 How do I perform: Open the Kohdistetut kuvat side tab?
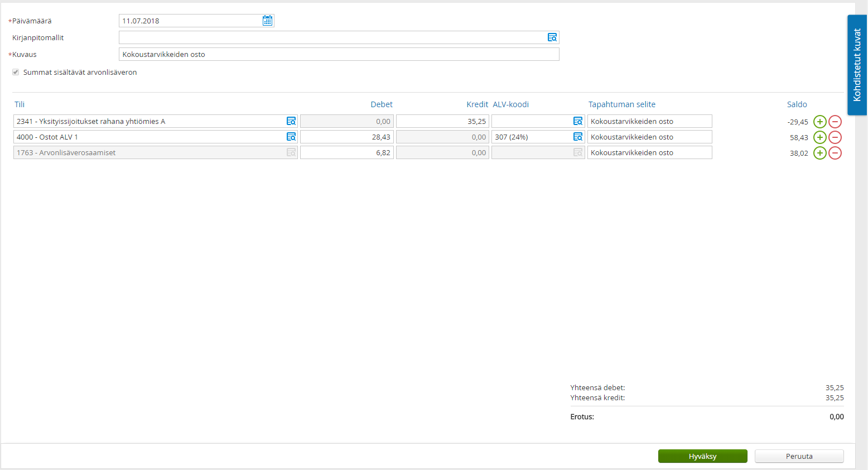(x=857, y=65)
